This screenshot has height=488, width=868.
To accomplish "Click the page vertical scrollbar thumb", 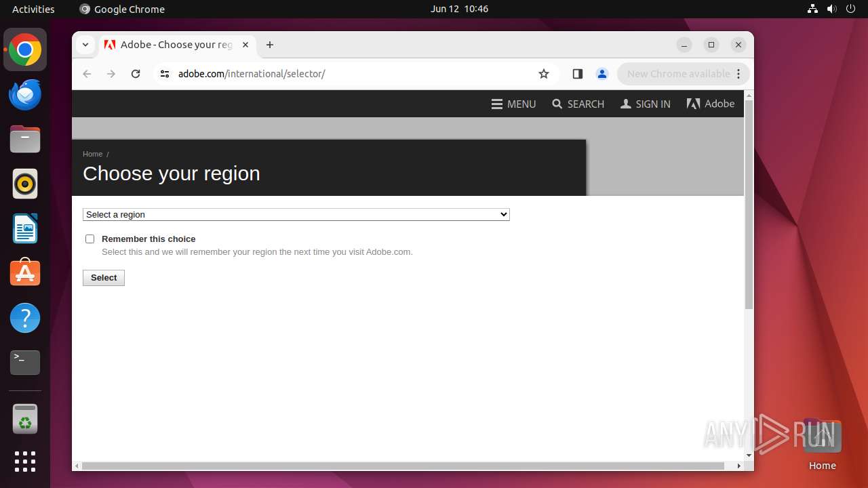I will (x=749, y=205).
